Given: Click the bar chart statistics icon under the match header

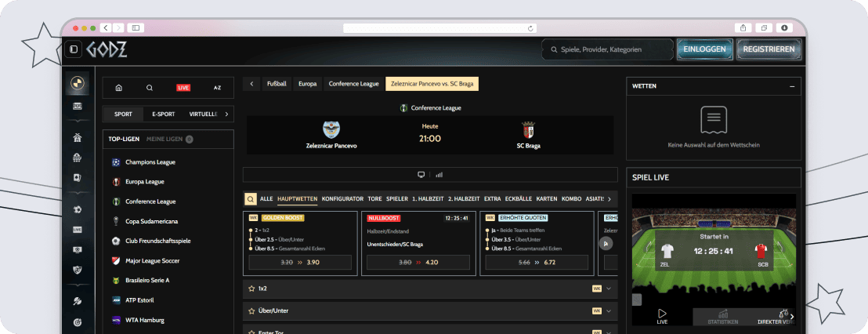Looking at the screenshot, I should click(x=439, y=175).
